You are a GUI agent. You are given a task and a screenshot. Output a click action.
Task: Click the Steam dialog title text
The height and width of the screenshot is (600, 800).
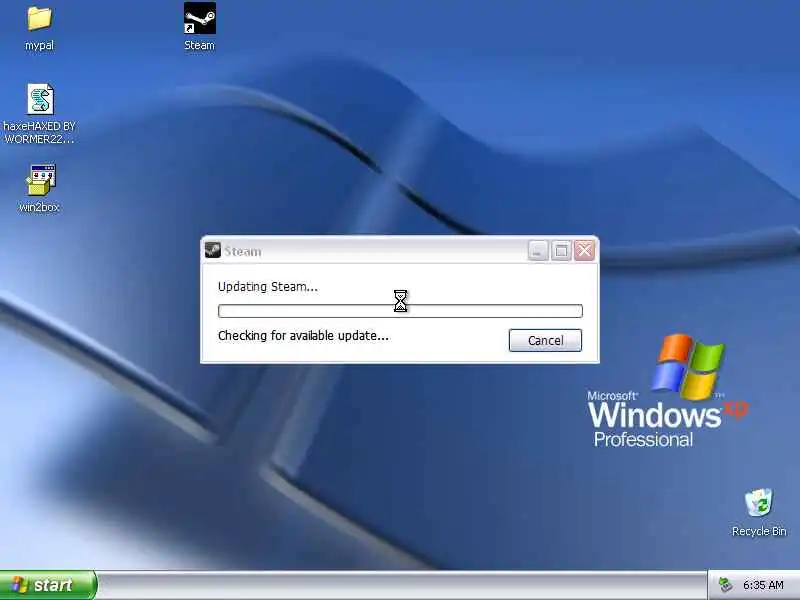242,252
